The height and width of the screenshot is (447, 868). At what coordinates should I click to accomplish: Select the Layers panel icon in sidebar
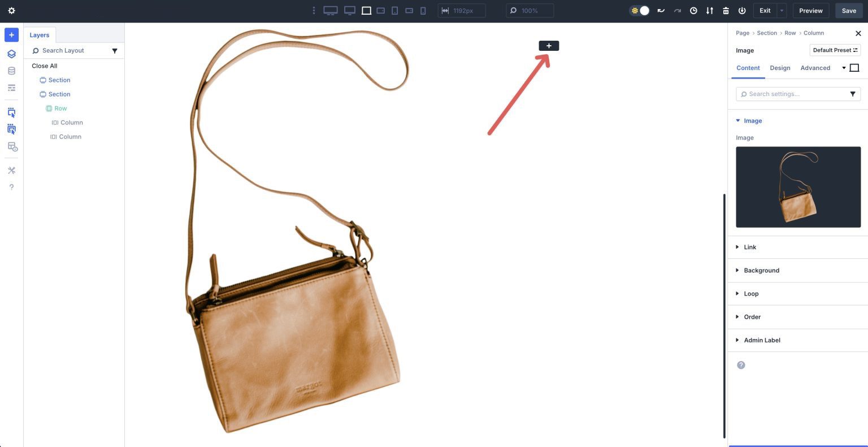[x=11, y=54]
